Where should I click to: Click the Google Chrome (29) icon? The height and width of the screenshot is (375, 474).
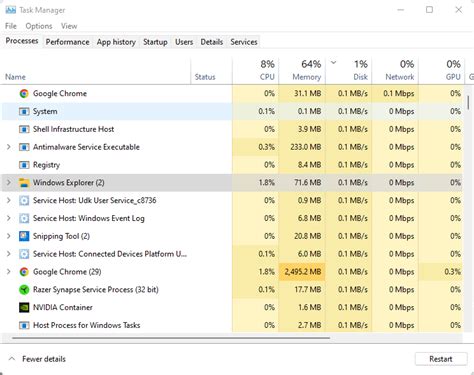click(24, 272)
